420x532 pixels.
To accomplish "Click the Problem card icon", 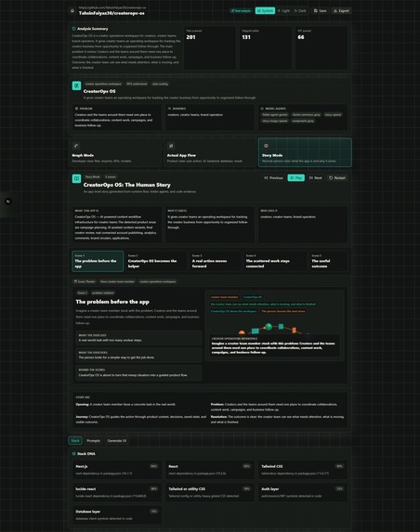I will coord(76,109).
